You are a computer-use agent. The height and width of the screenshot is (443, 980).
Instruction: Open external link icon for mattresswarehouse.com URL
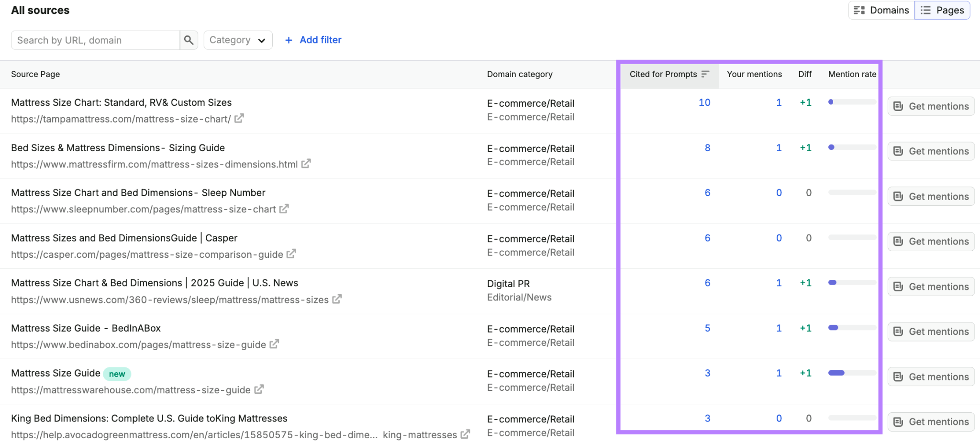(x=259, y=389)
